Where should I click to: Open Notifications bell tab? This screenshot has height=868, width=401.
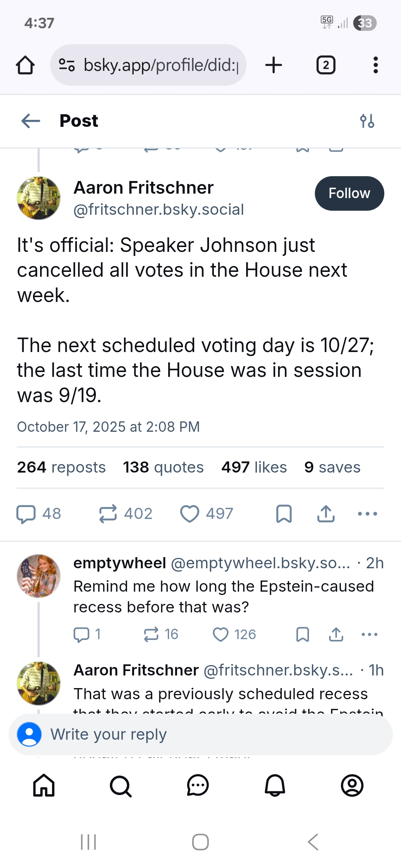click(275, 786)
